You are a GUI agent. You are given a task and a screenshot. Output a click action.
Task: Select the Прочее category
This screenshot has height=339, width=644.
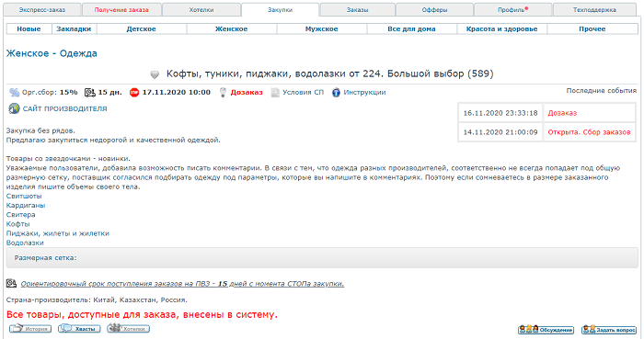point(592,29)
